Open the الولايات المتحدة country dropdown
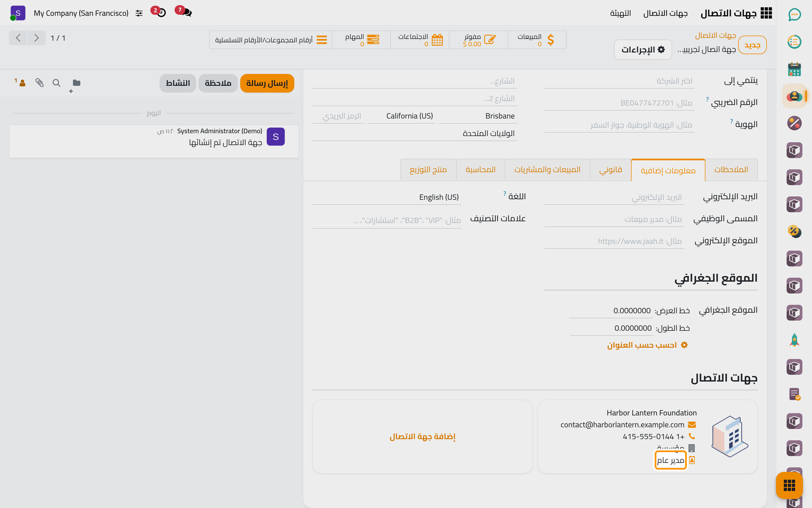812x508 pixels. tap(414, 133)
